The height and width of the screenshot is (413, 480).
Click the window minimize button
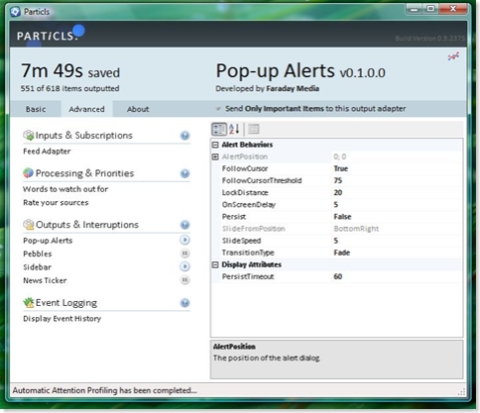point(414,9)
